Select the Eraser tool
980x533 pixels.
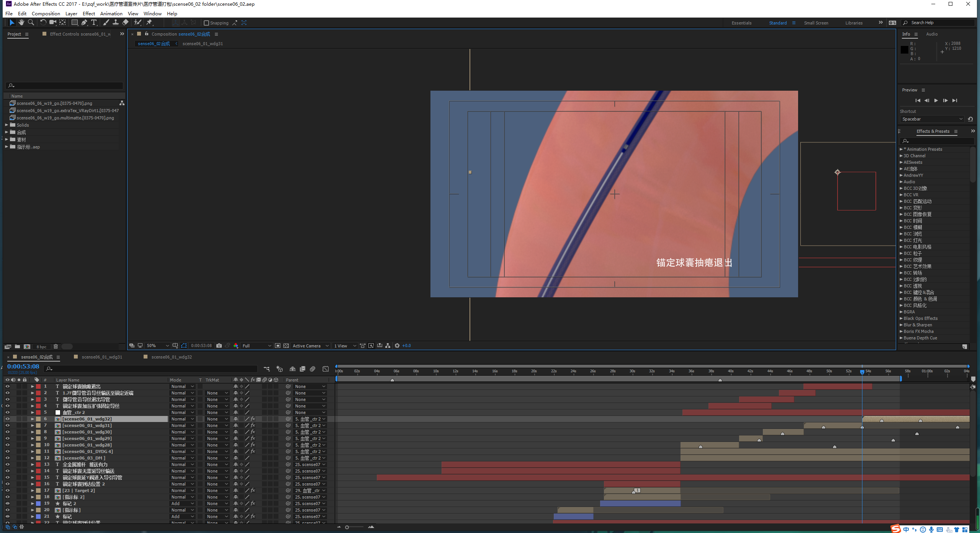click(x=125, y=23)
